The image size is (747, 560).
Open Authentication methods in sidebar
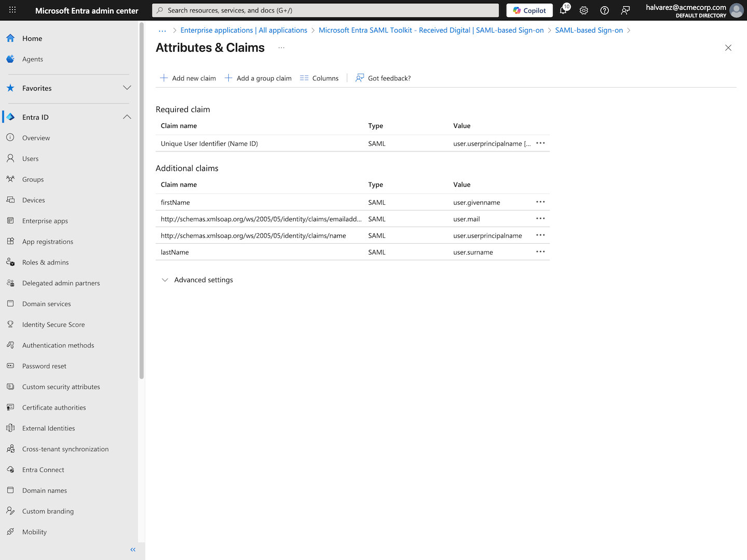pos(58,345)
